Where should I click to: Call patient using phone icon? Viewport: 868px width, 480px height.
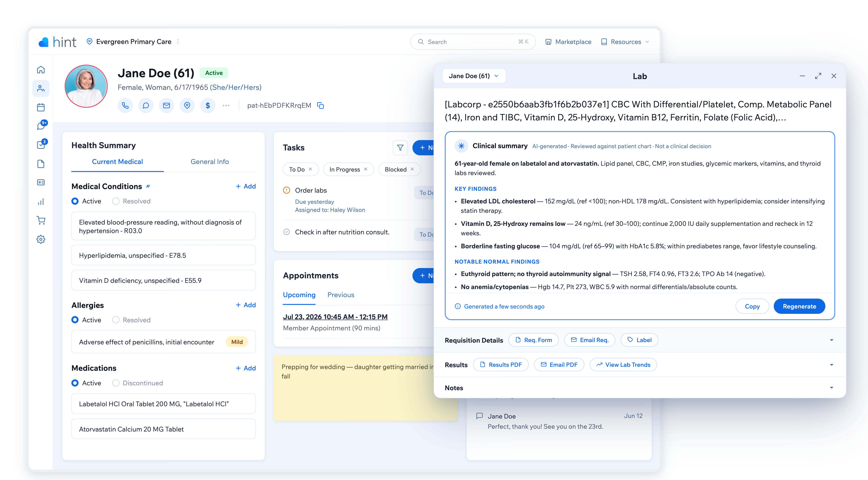[125, 105]
